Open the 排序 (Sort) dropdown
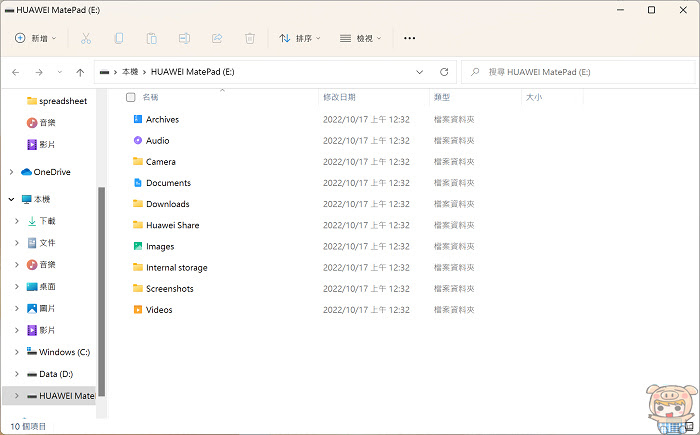 click(300, 38)
